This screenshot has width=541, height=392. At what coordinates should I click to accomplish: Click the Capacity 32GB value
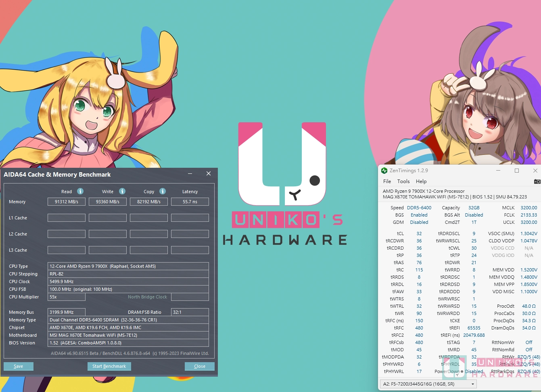pos(474,208)
